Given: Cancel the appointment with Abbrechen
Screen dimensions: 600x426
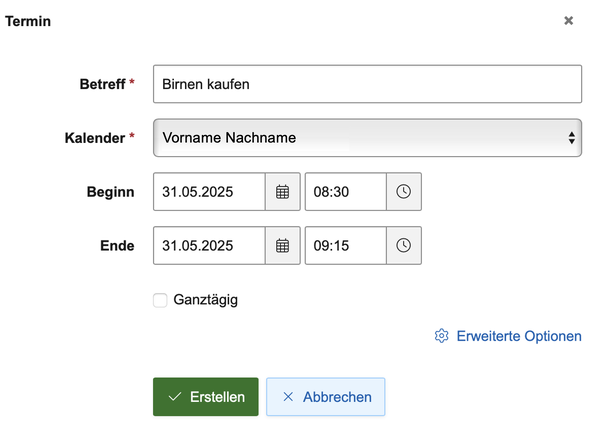Looking at the screenshot, I should tap(326, 397).
